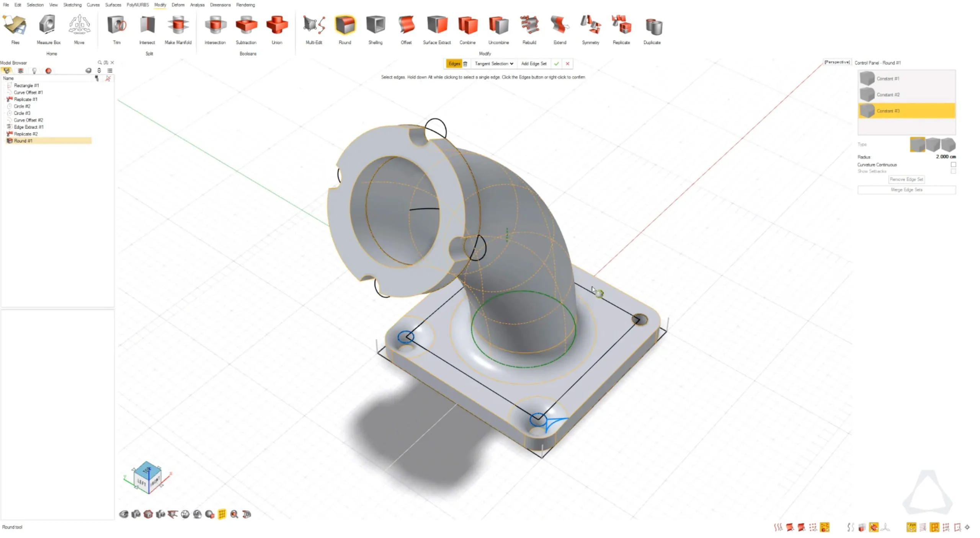Toggle the Edges selection button
The height and width of the screenshot is (538, 980).
pos(454,64)
